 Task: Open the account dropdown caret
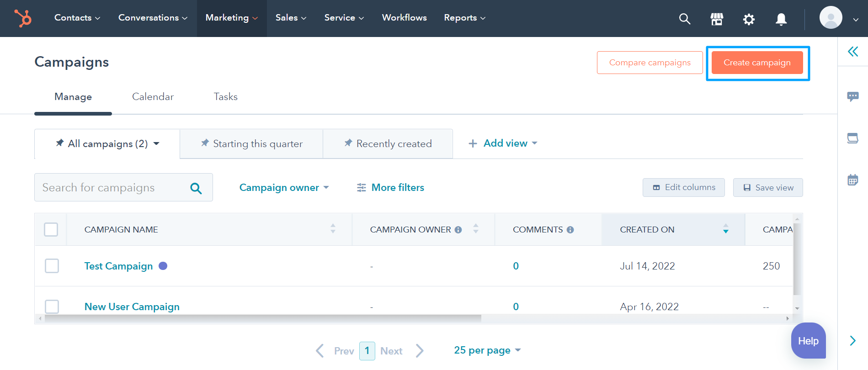click(856, 19)
